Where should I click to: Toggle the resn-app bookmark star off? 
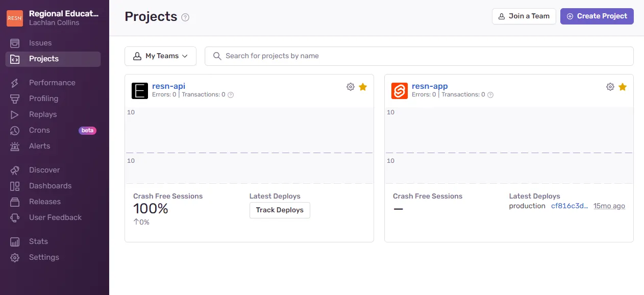coord(623,87)
